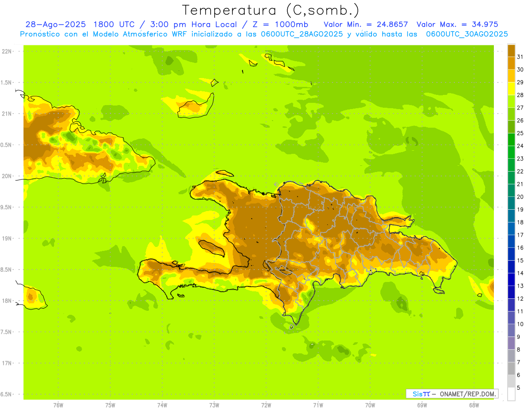Viewport: 532px width, 411px height.
Task: Click the white swatch below 5 on color scale
Action: coord(511,394)
